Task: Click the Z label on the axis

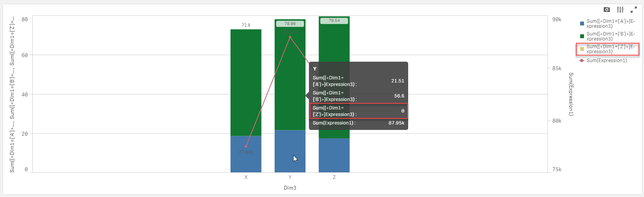Action: tap(334, 177)
